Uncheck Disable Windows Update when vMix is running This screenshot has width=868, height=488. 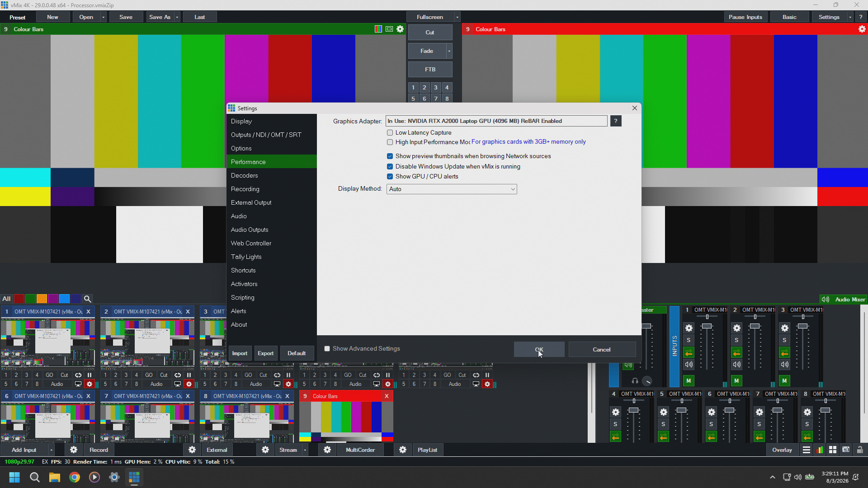(x=390, y=167)
